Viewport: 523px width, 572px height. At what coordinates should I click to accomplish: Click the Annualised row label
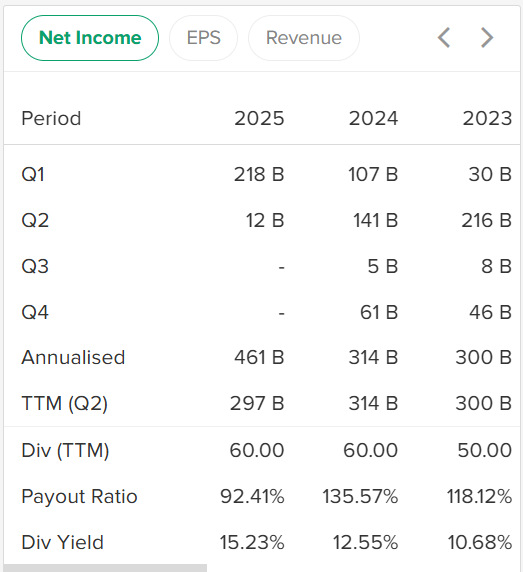73,357
